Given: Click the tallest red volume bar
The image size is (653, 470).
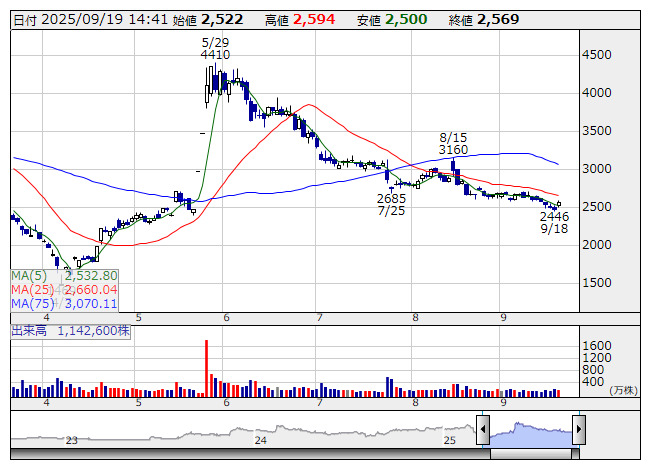Looking at the screenshot, I should tap(207, 368).
